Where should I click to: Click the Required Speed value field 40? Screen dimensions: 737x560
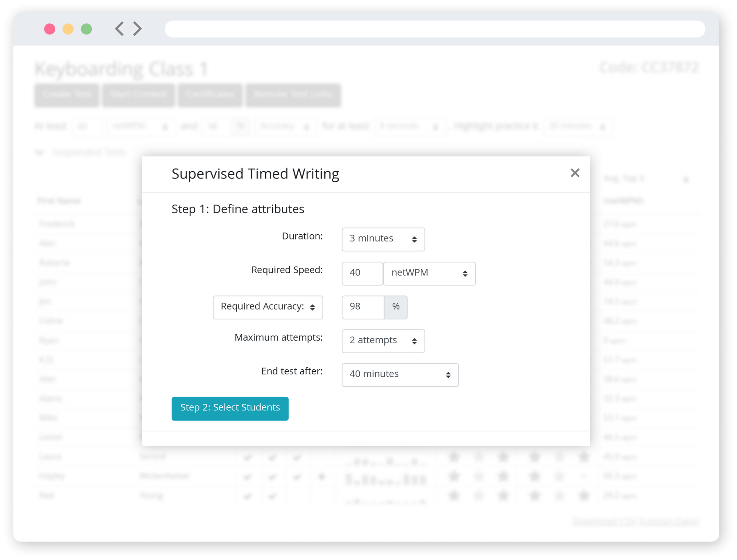[x=362, y=273]
